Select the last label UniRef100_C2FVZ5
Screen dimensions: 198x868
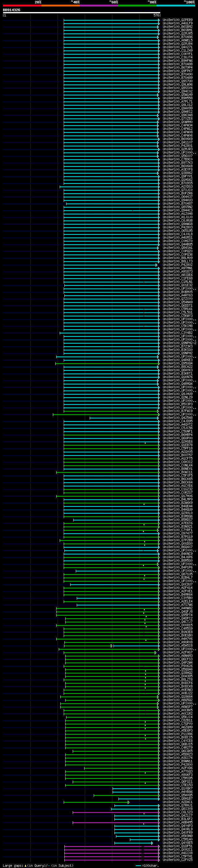[x=178, y=860]
